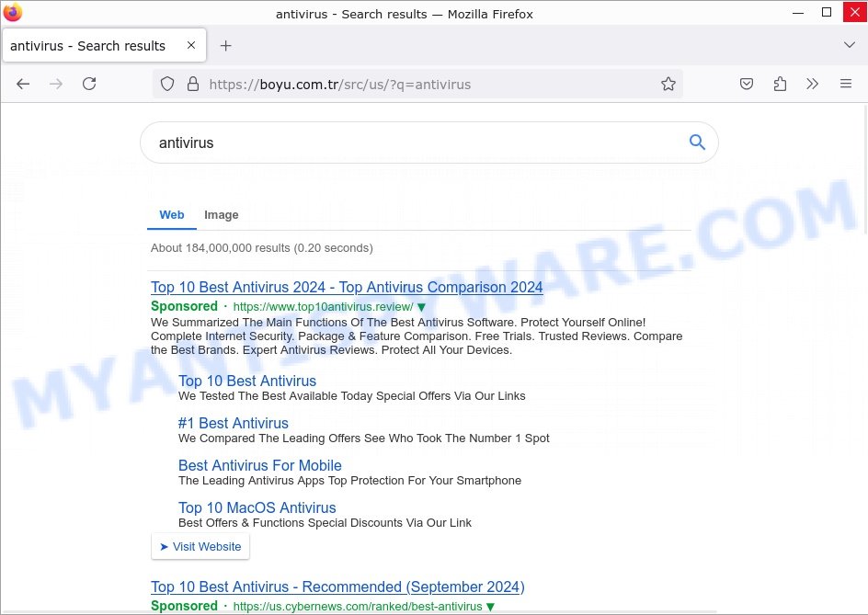This screenshot has width=868, height=615.
Task: Select the Web results tab
Action: pyautogui.click(x=172, y=215)
